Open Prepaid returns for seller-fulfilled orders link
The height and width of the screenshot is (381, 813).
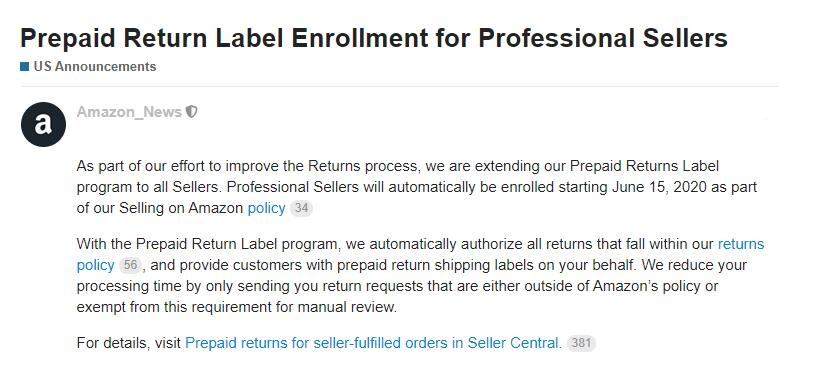coord(373,343)
